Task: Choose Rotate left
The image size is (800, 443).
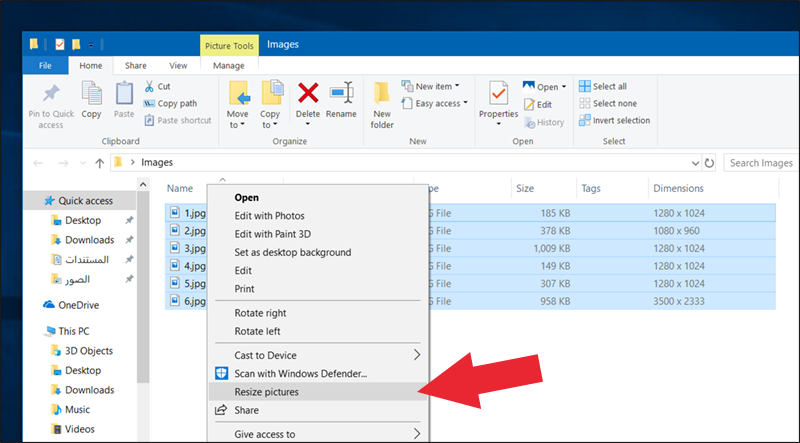Action: click(257, 332)
